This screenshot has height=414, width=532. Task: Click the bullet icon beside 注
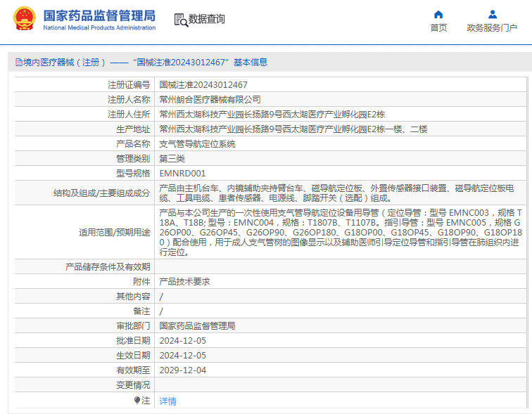point(137,401)
